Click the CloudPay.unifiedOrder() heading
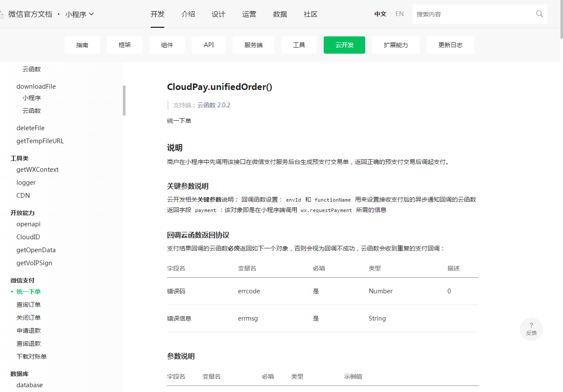The height and width of the screenshot is (392, 563). pos(219,87)
